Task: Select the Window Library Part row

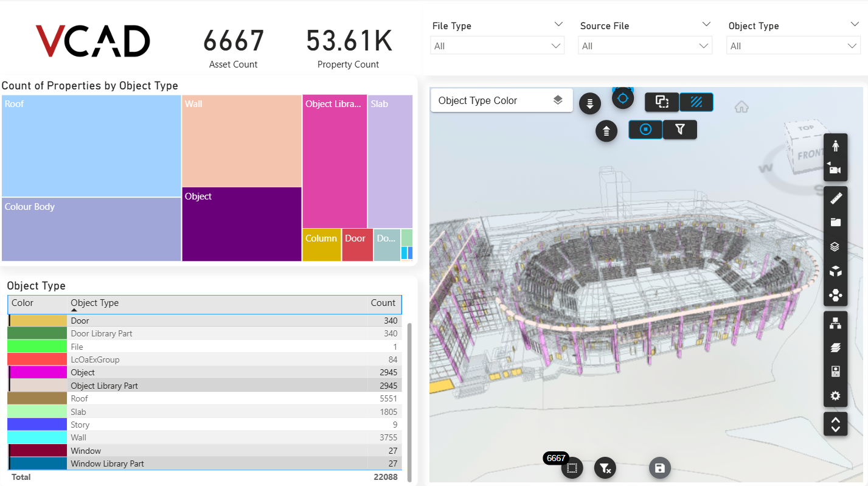Action: [204, 463]
